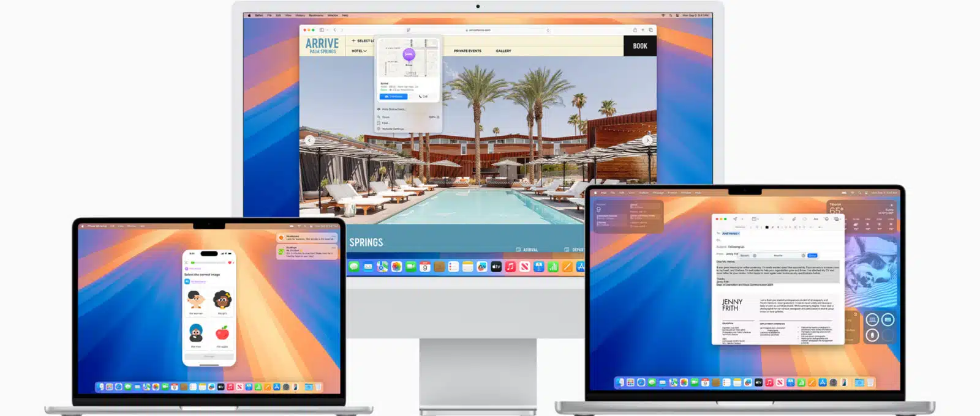
Task: Go back in Safari on the iMac
Action: 334,29
